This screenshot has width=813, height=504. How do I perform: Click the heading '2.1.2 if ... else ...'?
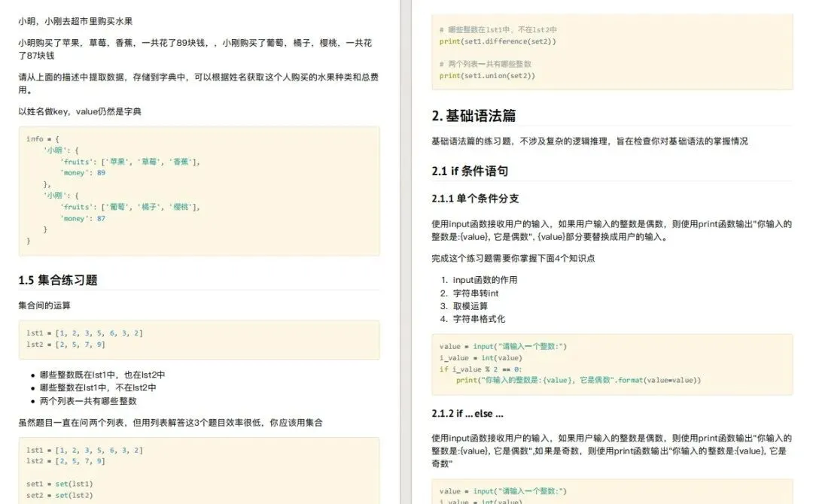tap(467, 413)
